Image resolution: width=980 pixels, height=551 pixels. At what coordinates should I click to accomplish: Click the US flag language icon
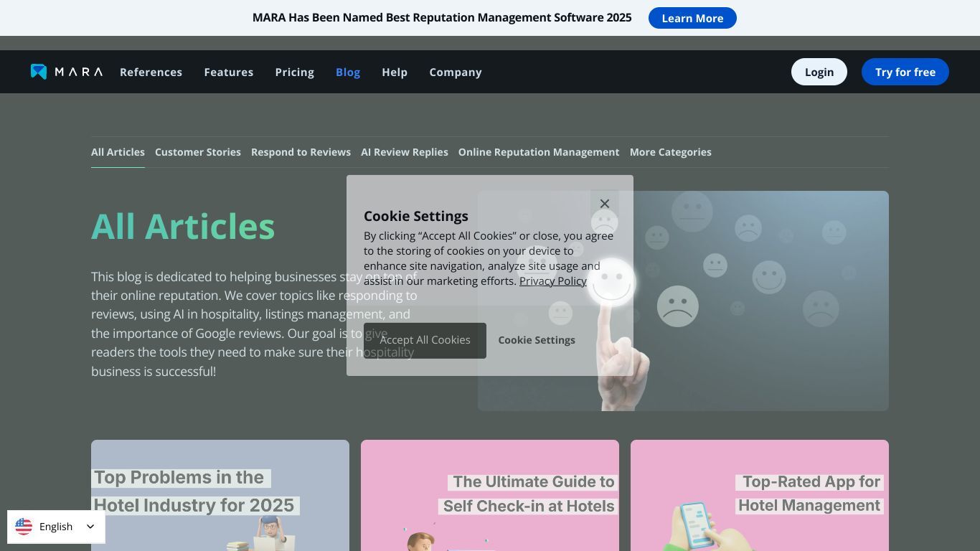tap(24, 527)
